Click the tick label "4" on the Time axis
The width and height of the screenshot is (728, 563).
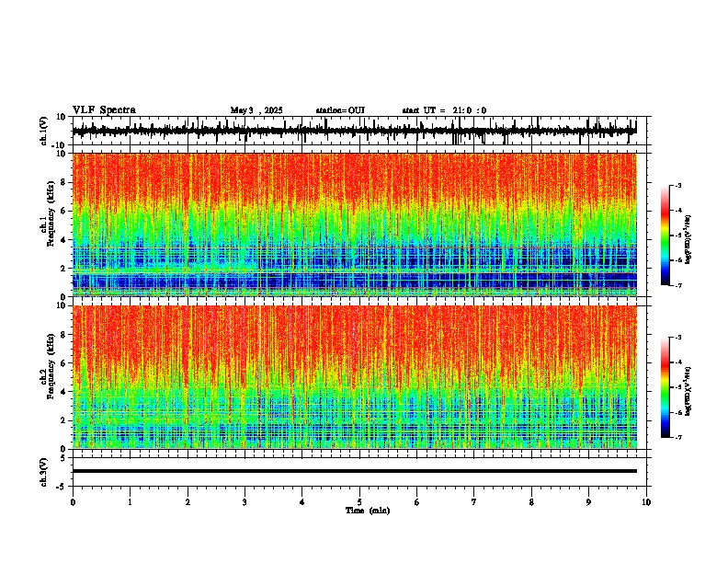pos(302,502)
